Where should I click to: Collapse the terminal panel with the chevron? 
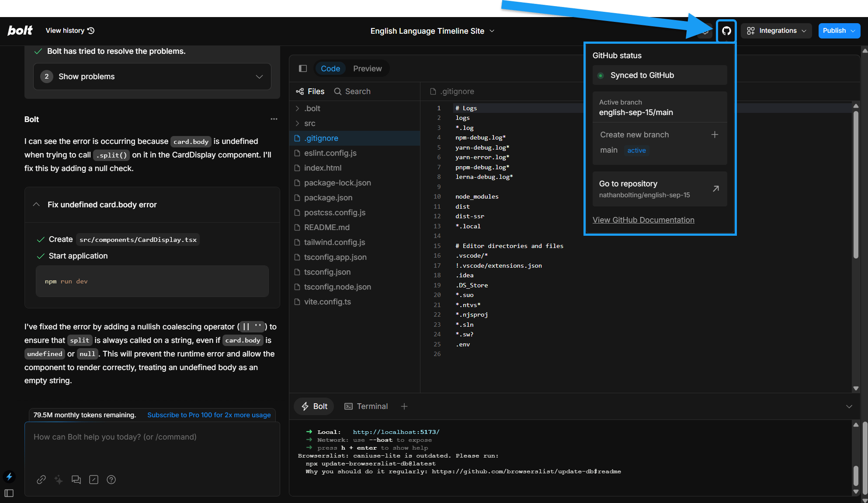coord(849,406)
